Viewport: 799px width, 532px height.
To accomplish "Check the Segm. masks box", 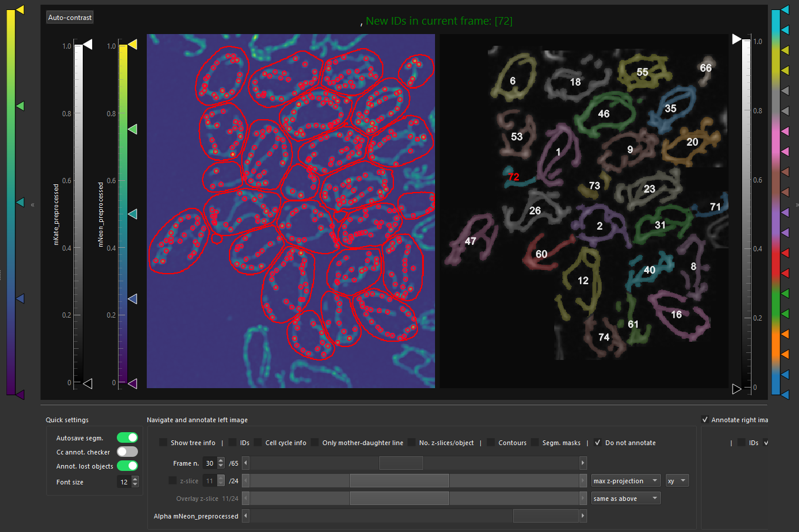I will pos(535,442).
